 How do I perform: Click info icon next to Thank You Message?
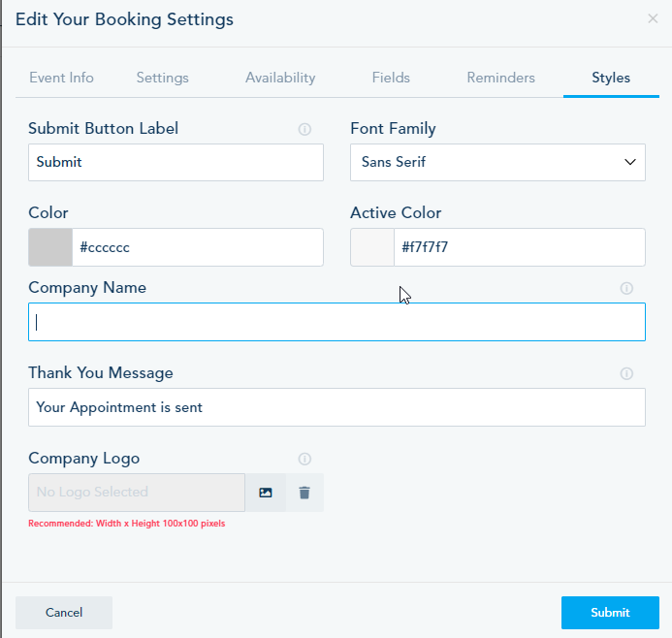[626, 373]
